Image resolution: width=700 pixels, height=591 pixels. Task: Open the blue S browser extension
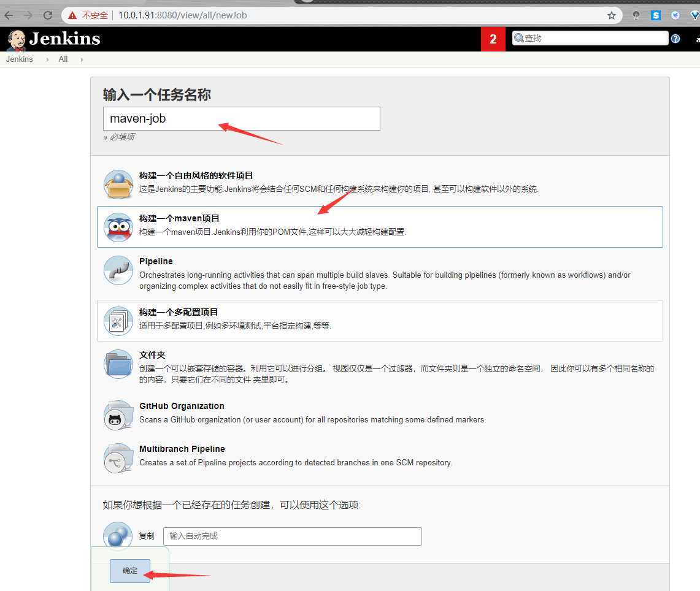pos(656,15)
